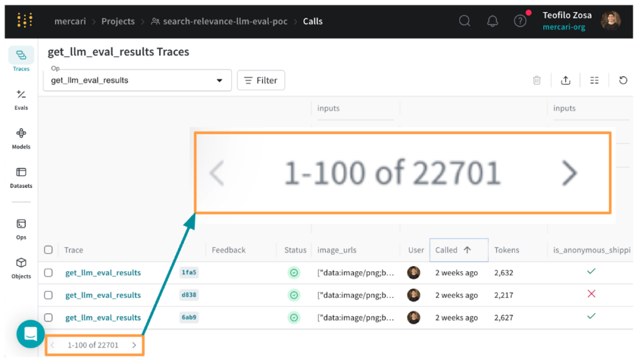Screen dimensions: 644x360
Task: Click the Filter button
Action: pos(261,81)
